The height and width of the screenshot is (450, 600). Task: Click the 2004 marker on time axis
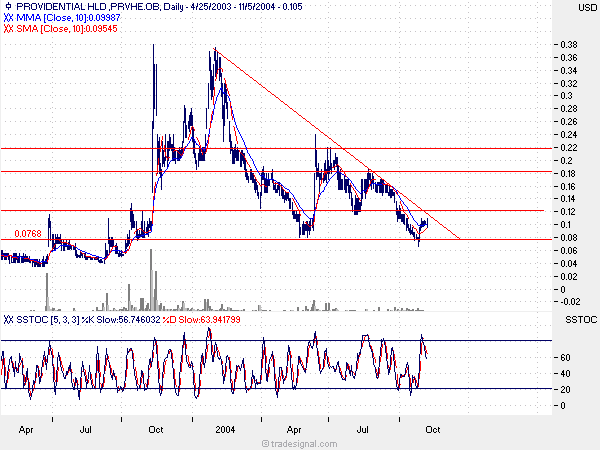[225, 426]
